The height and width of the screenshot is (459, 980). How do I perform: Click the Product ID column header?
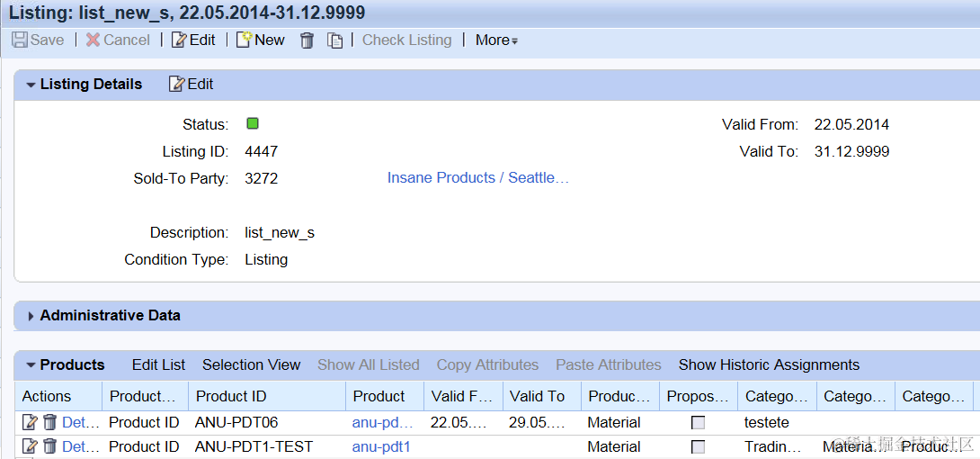point(267,397)
